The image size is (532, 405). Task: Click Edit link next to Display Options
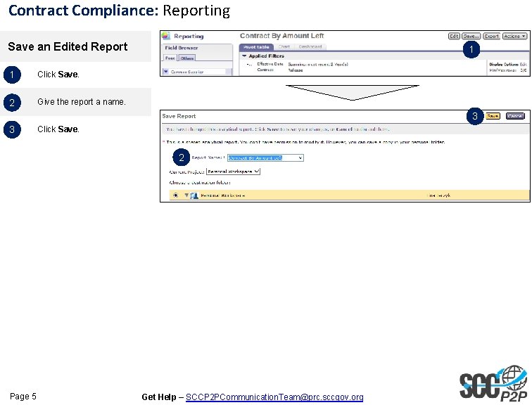pyautogui.click(x=523, y=64)
